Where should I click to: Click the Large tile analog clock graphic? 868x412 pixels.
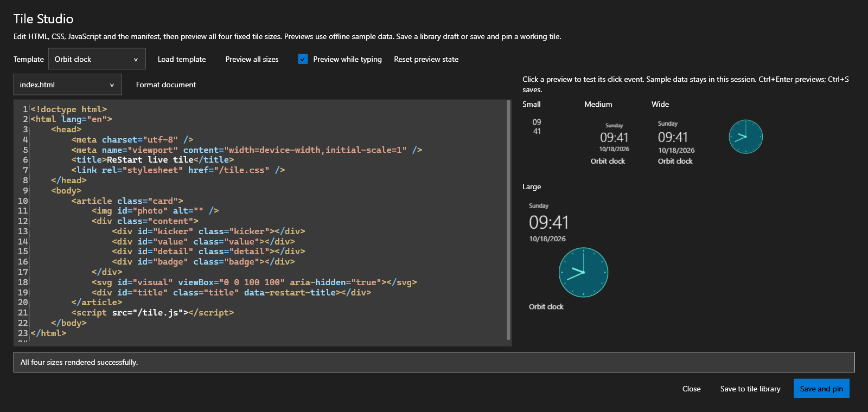[x=583, y=272]
